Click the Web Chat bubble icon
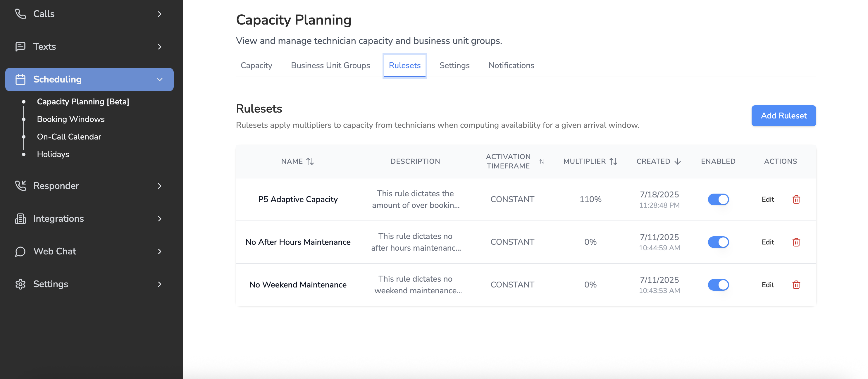 coord(20,251)
